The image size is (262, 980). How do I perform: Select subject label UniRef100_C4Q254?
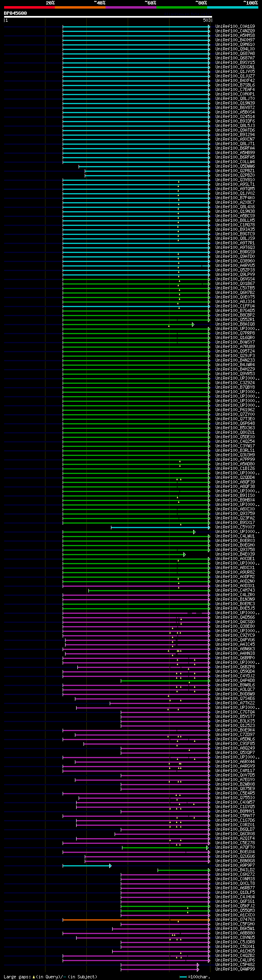point(235,441)
